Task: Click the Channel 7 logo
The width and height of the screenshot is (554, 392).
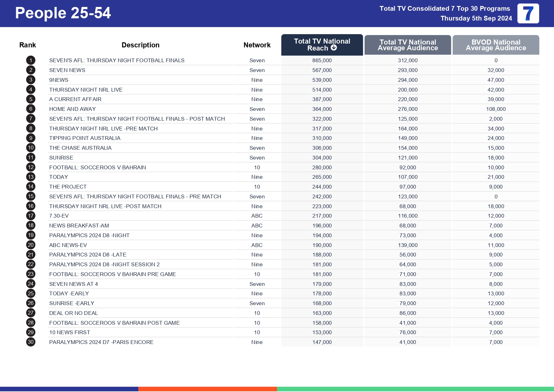Action: 528,14
